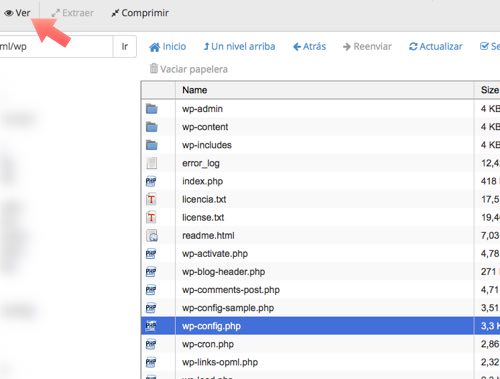
Task: Select the wp-content file name
Action: [x=205, y=127]
